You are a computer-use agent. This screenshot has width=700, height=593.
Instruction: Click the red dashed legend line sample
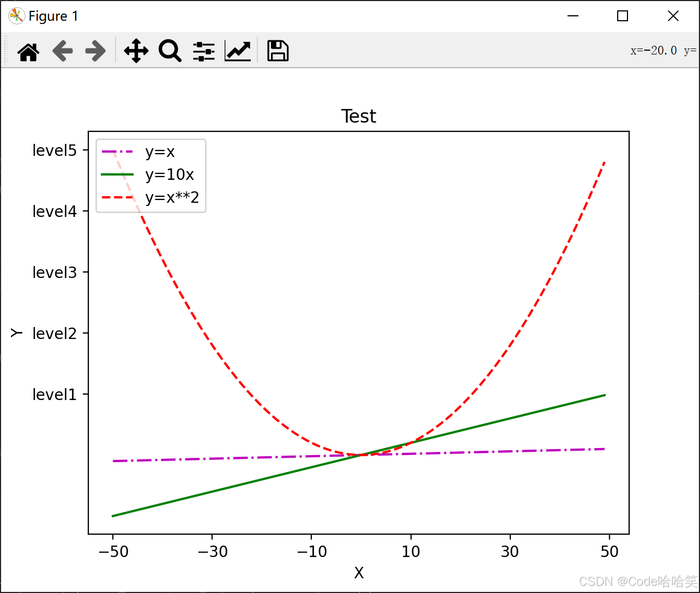pyautogui.click(x=118, y=197)
